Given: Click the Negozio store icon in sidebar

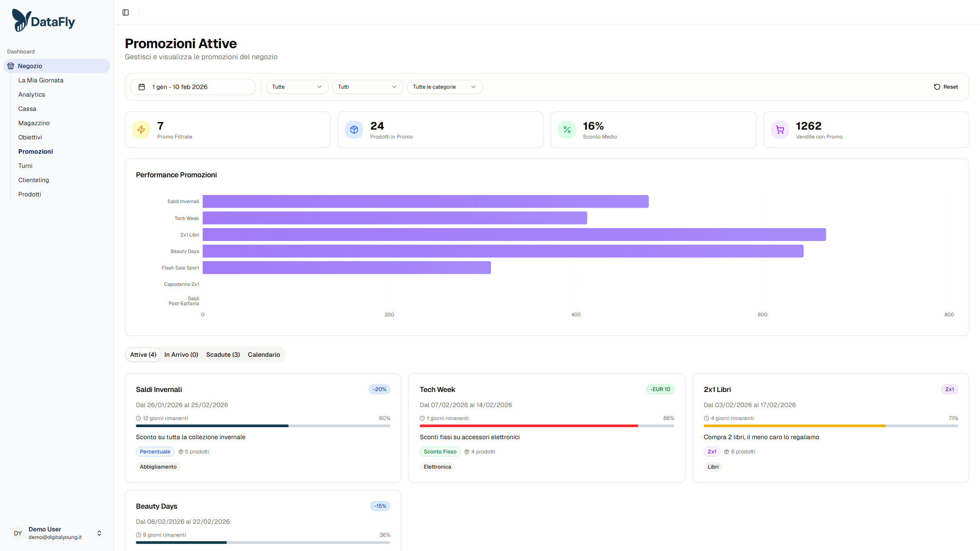Looking at the screenshot, I should (11, 66).
